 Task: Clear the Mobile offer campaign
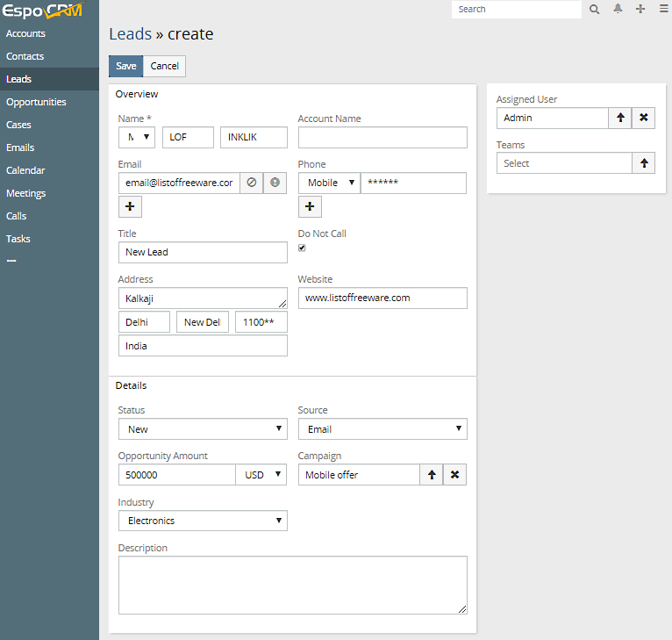click(454, 474)
